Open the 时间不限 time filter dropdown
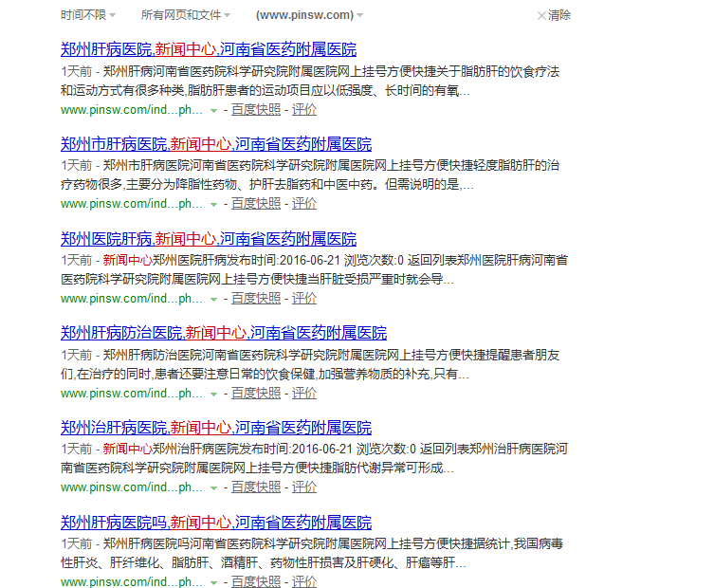This screenshot has height=588, width=714. (x=88, y=15)
